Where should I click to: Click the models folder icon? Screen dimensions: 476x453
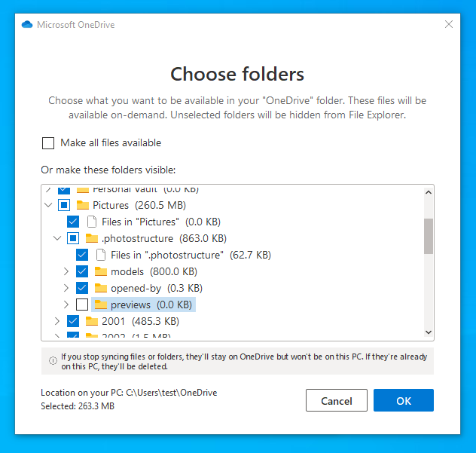[x=101, y=271]
